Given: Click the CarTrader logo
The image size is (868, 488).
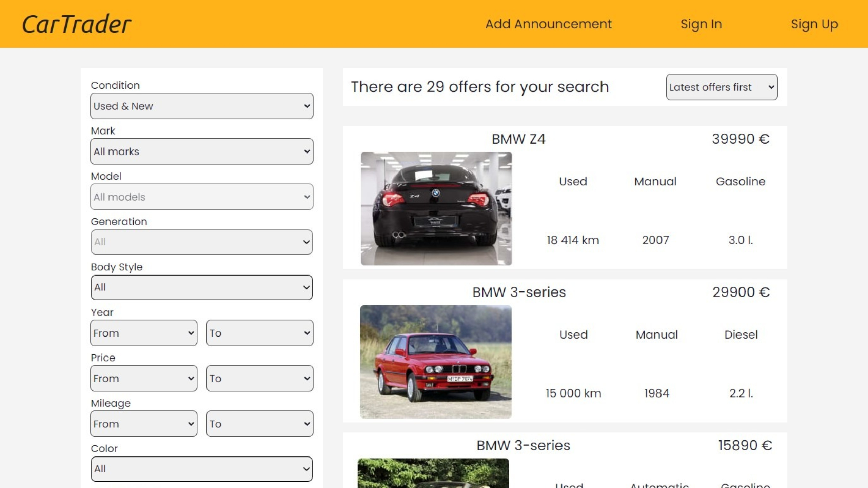Looking at the screenshot, I should click(76, 23).
